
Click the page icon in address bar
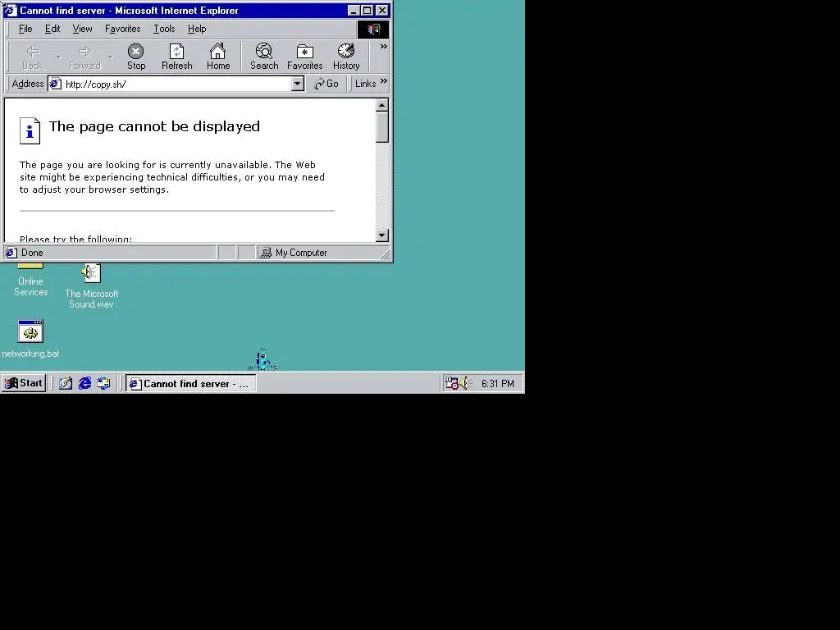point(55,84)
